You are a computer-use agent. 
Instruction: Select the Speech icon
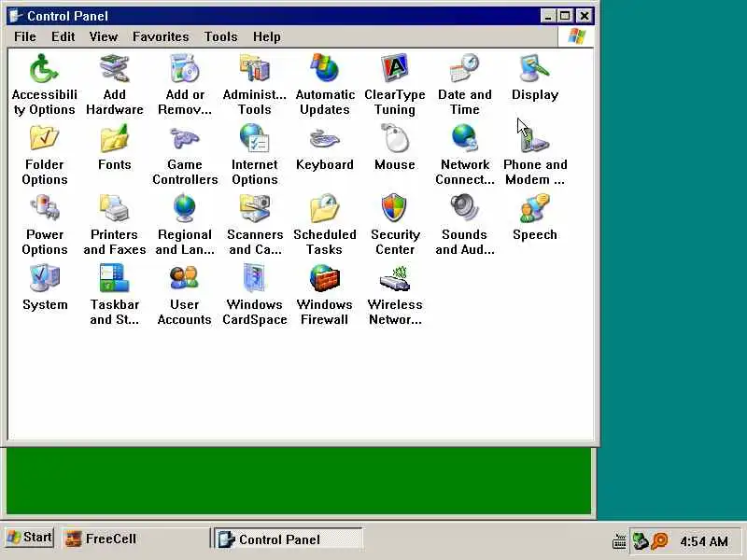click(x=534, y=208)
